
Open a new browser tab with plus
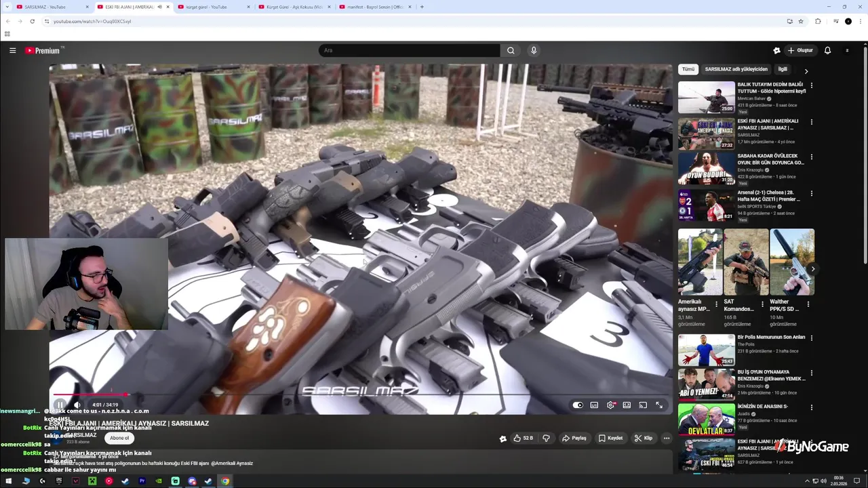422,7
